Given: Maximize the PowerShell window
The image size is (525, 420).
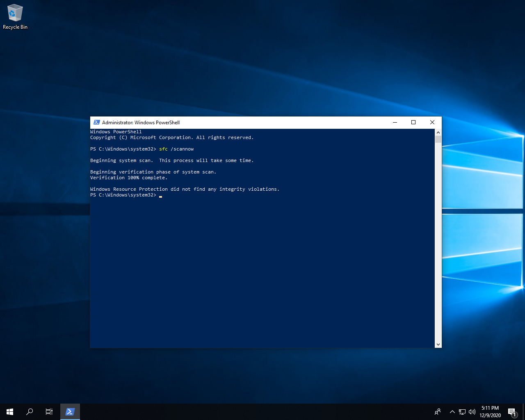Looking at the screenshot, I should (x=413, y=122).
